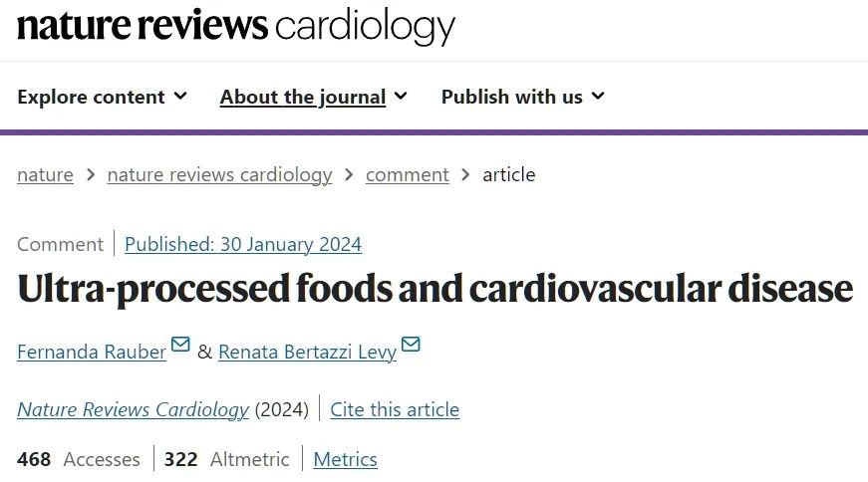Click the chevron arrow beside Explore content
This screenshot has height=482, width=868.
point(180,97)
